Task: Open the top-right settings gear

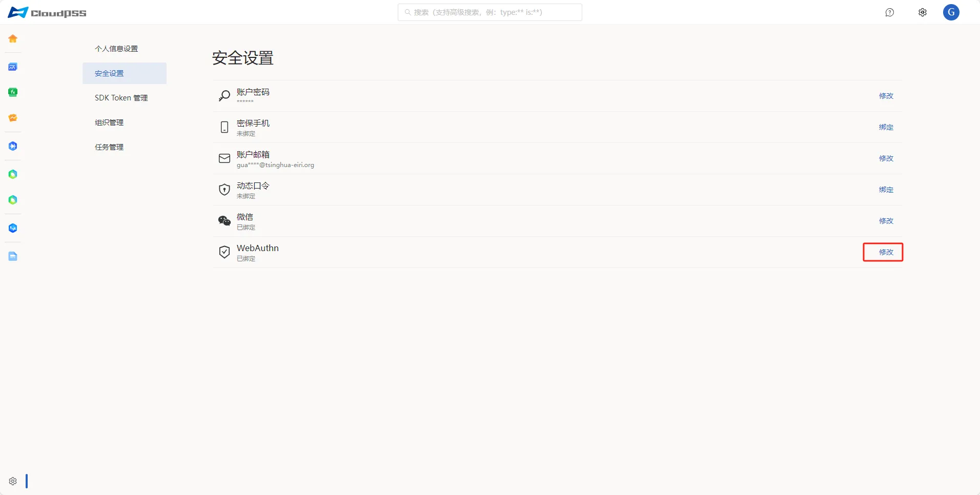Action: click(923, 12)
